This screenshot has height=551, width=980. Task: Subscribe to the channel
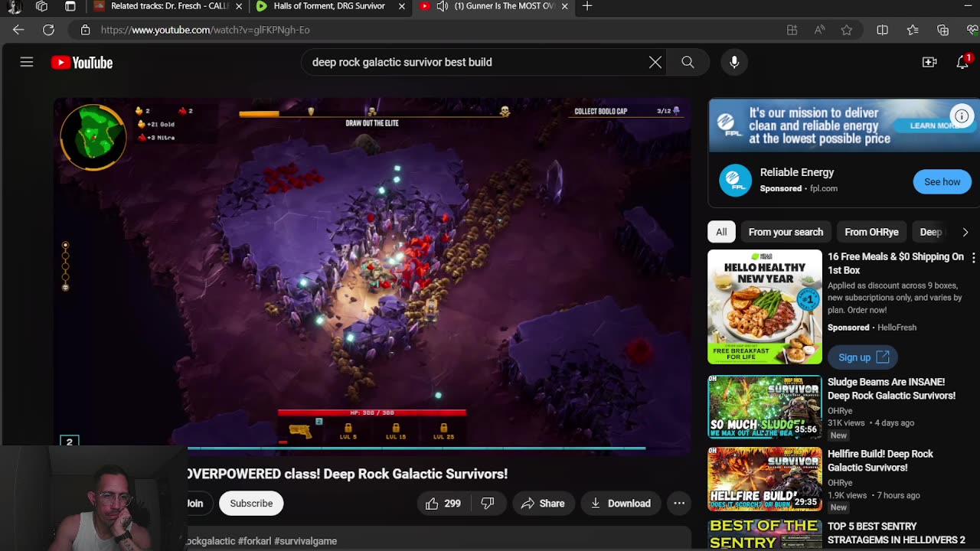pyautogui.click(x=251, y=504)
